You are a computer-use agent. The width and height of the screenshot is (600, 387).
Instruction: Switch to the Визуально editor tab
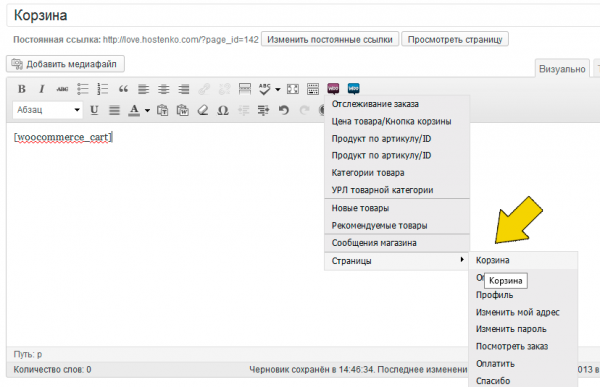(562, 69)
